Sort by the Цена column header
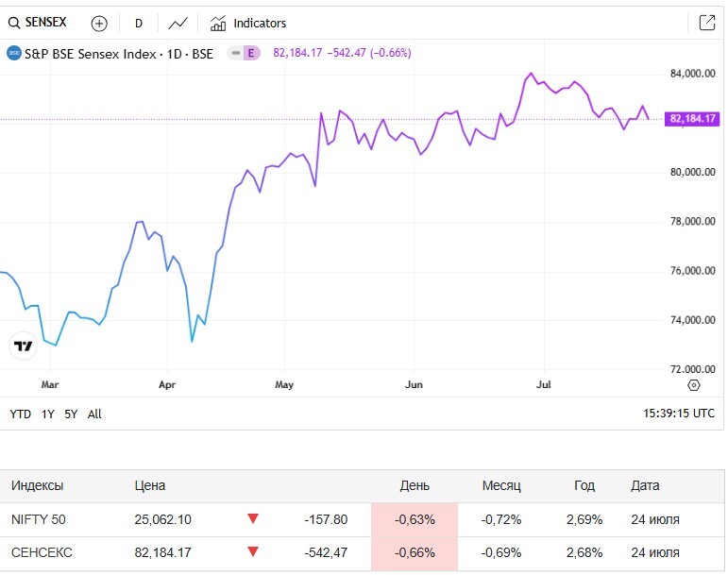728x575 pixels. [150, 485]
